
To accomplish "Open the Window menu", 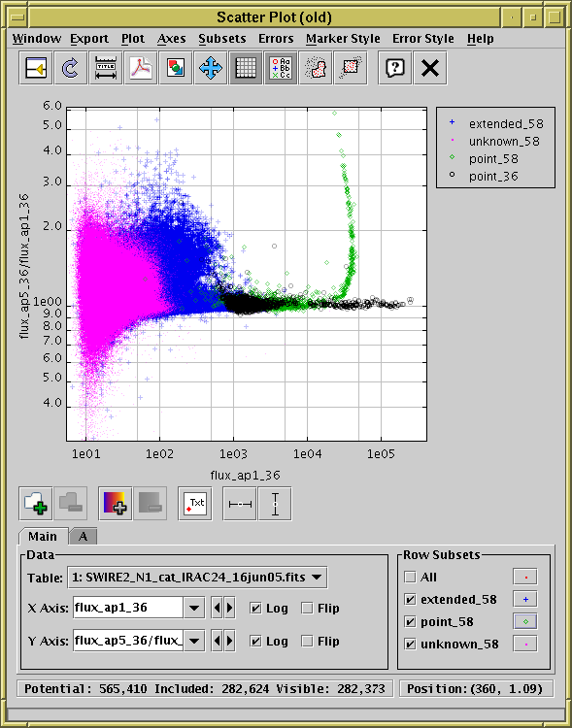I will tap(37, 39).
